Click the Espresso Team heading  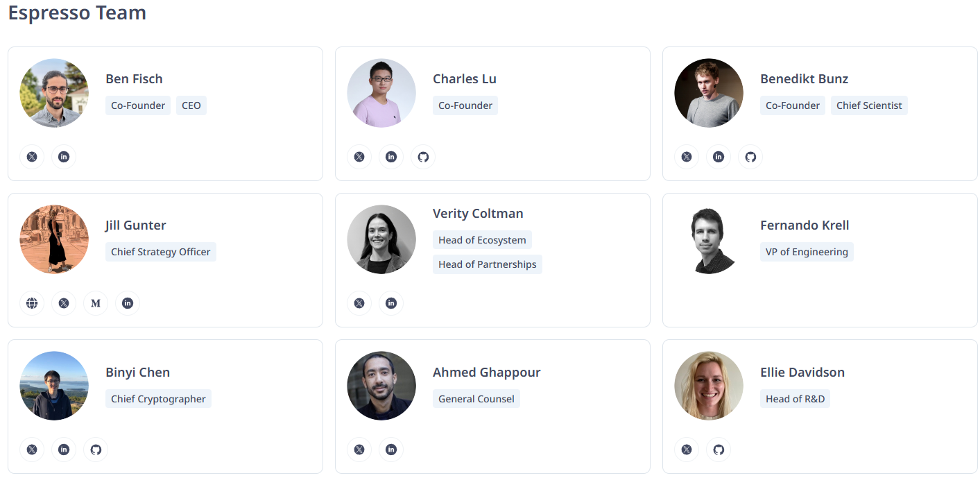[x=77, y=12]
